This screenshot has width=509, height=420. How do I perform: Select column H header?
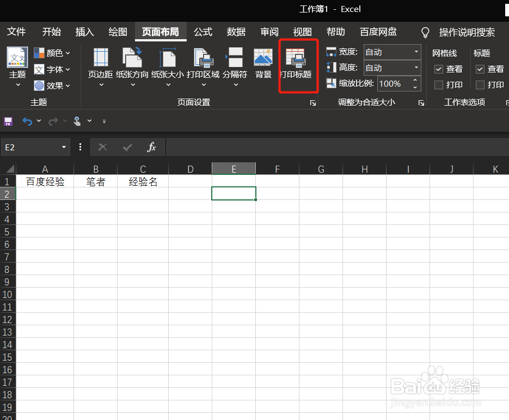(x=365, y=169)
